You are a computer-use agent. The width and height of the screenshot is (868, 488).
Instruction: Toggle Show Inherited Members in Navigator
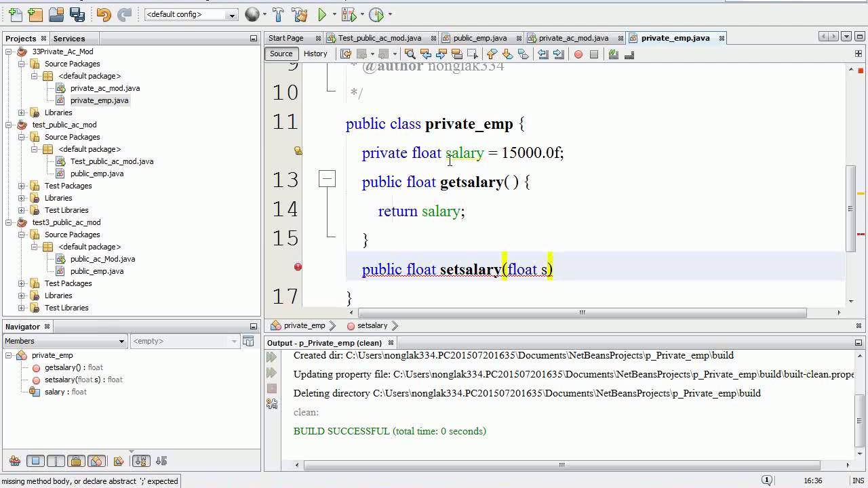pos(15,461)
